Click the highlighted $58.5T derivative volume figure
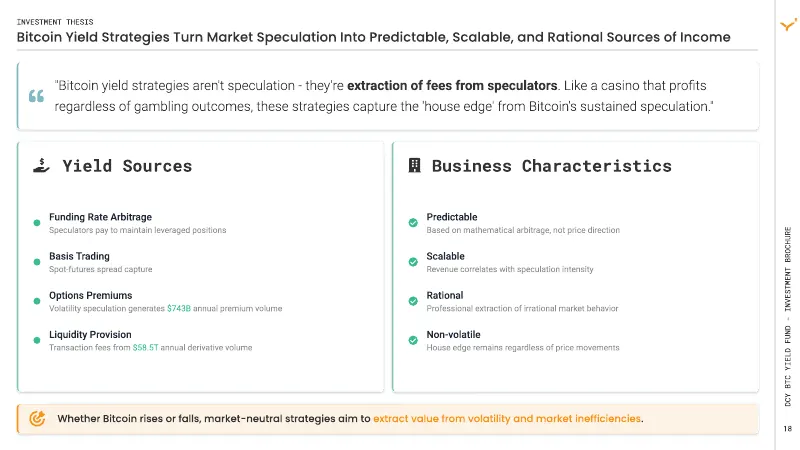Viewport: 800px width, 450px height. tap(145, 347)
